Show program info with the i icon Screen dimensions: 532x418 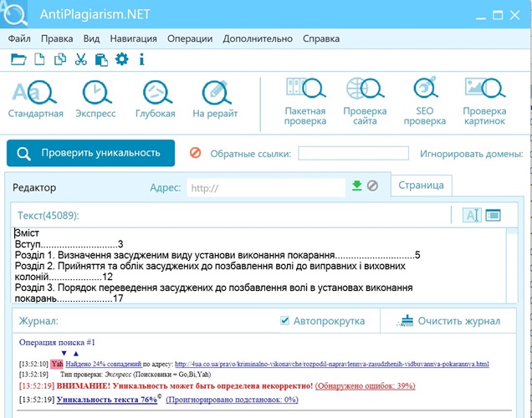coord(142,59)
